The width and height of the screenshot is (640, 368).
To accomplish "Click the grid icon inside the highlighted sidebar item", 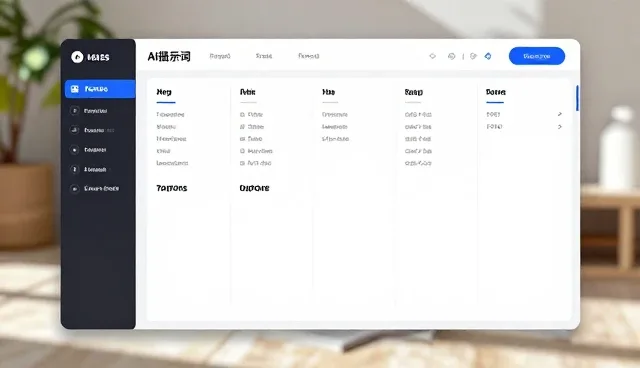I will pyautogui.click(x=75, y=89).
